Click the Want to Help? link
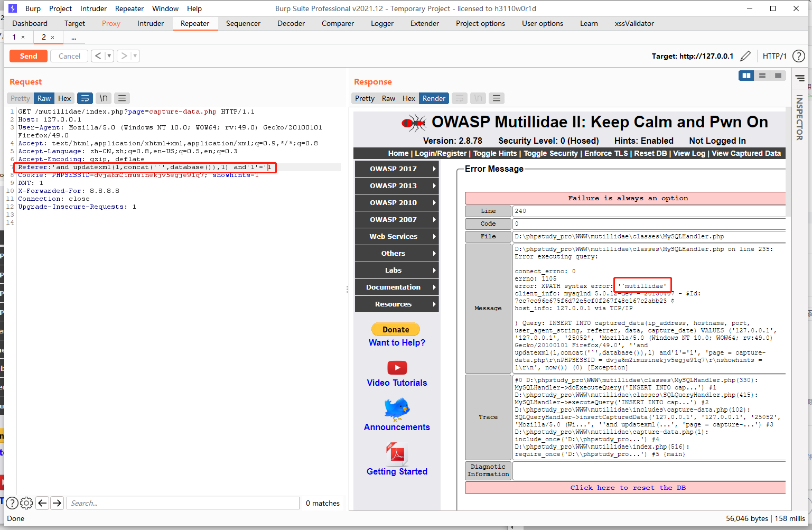Viewport: 812px width, 530px height. (397, 342)
